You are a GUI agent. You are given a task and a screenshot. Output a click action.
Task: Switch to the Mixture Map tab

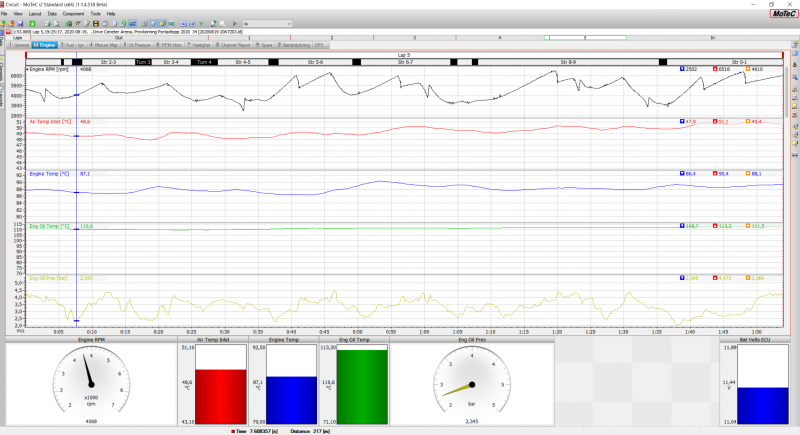pyautogui.click(x=108, y=45)
